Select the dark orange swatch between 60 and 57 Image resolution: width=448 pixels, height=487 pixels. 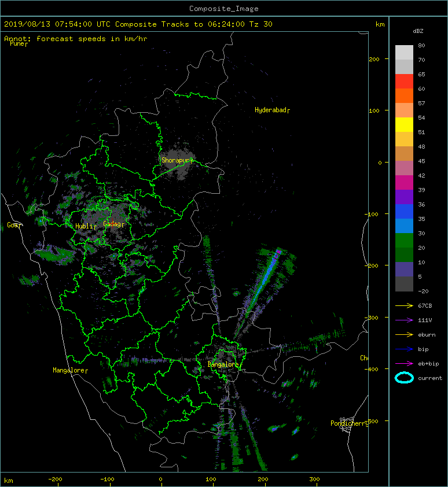(404, 96)
